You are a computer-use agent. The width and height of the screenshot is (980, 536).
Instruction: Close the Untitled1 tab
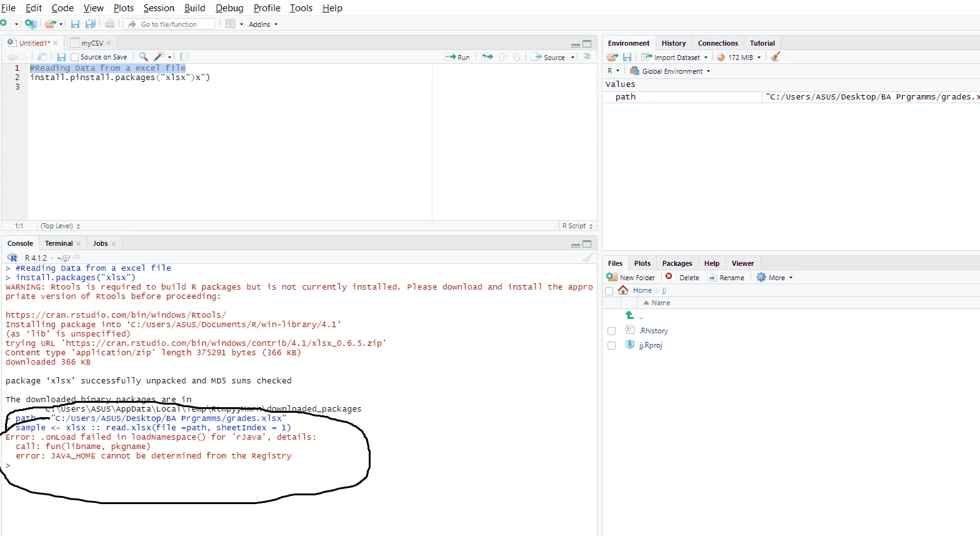56,43
